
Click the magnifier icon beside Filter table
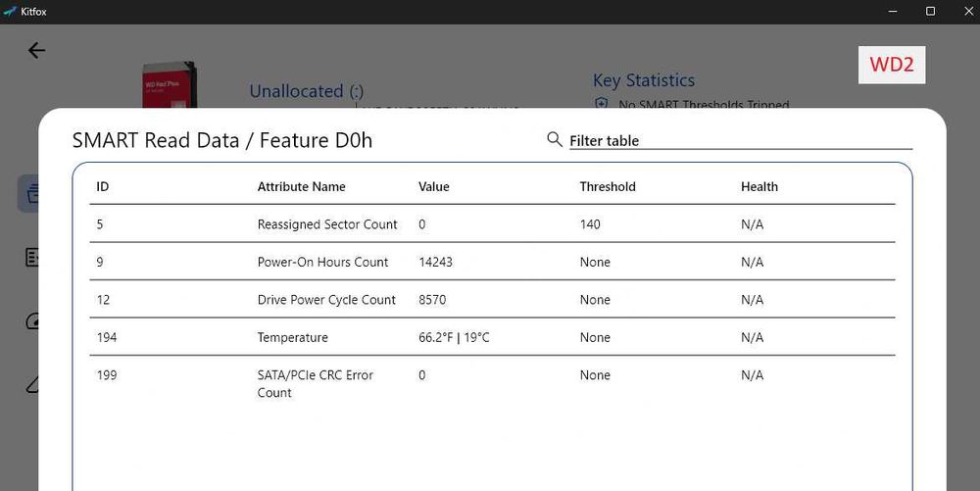[555, 139]
